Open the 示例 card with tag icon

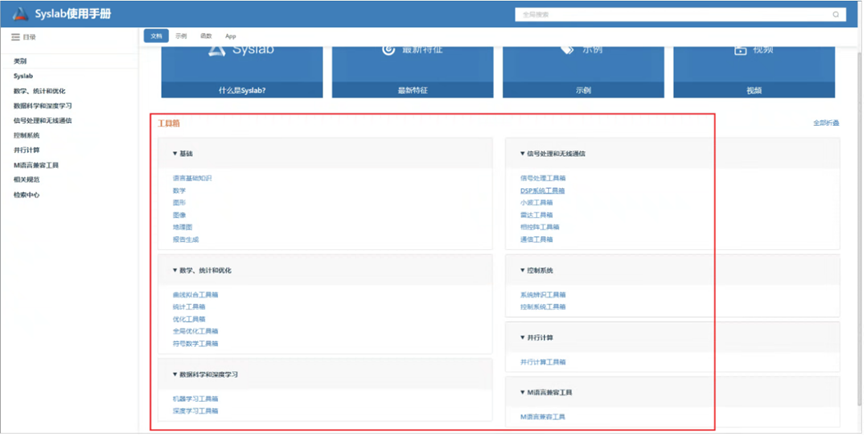(x=584, y=72)
